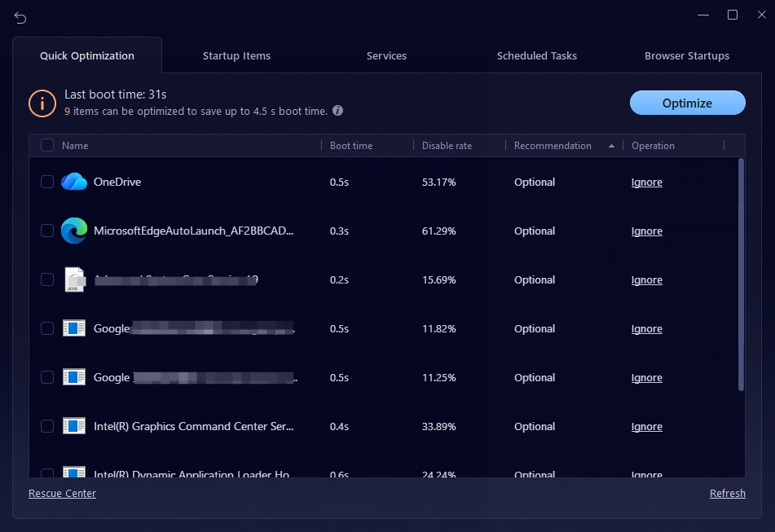The width and height of the screenshot is (775, 532).
Task: Maximize the window
Action: click(x=733, y=15)
